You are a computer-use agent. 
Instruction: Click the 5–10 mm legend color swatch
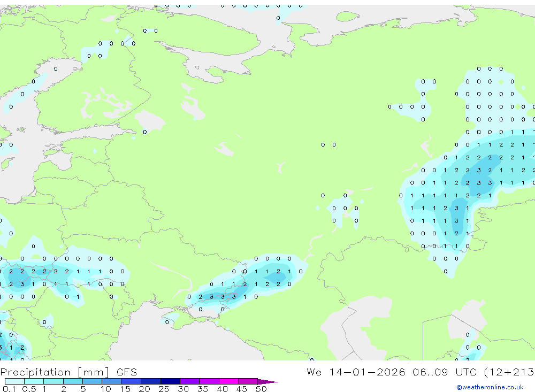[93, 381]
